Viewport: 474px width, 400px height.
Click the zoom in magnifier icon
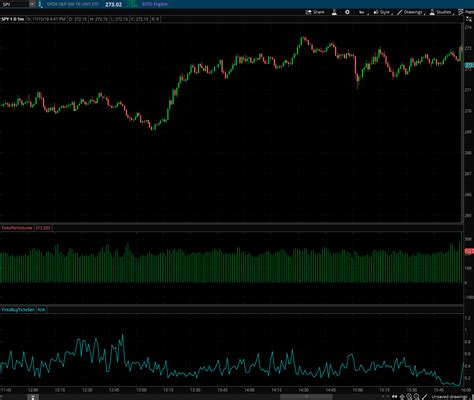point(409,397)
